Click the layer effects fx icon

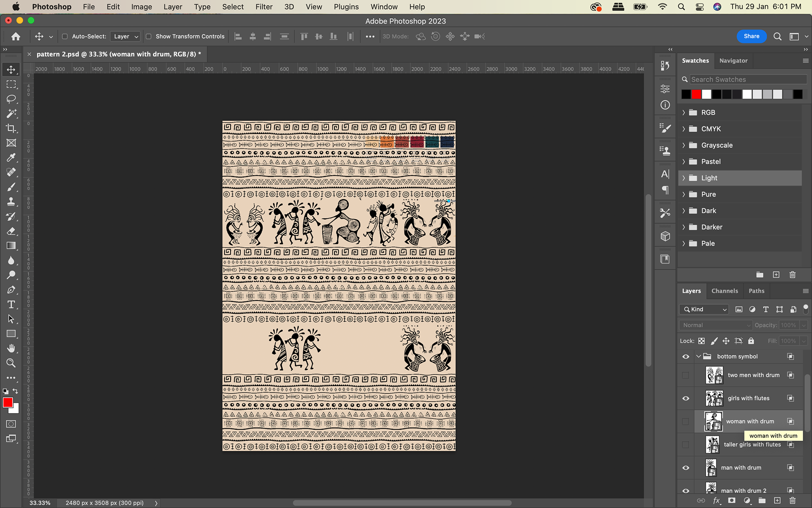[x=716, y=501]
